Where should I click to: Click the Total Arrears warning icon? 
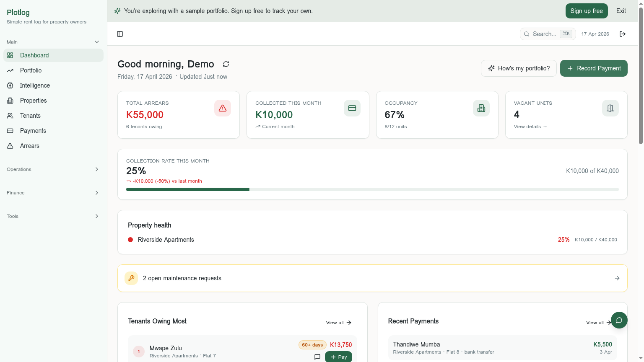(x=223, y=108)
